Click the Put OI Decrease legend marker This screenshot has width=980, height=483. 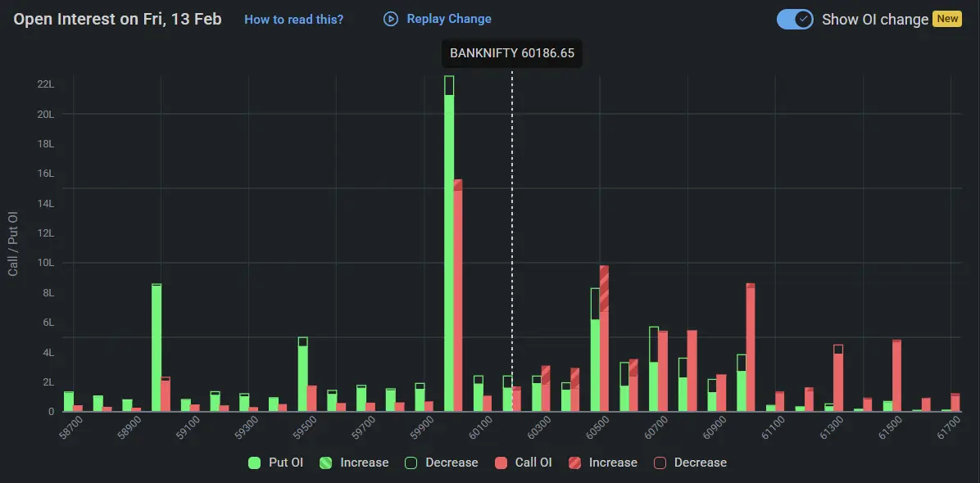click(410, 463)
